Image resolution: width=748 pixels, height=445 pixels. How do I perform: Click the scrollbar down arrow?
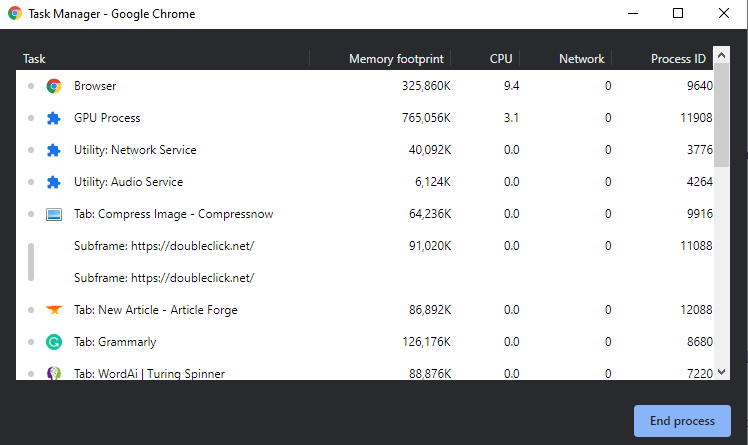(x=723, y=372)
